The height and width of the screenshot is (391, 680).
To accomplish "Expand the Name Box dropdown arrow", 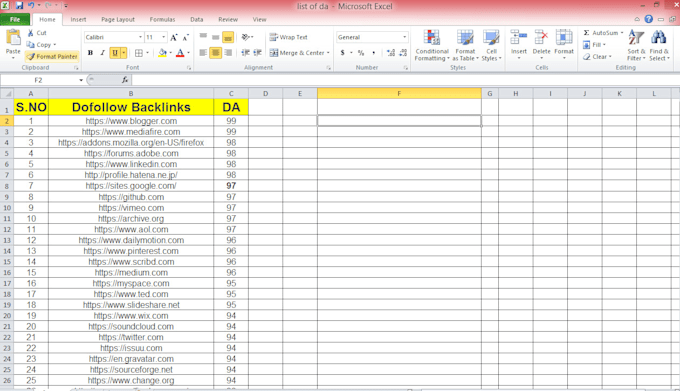I will [x=81, y=80].
